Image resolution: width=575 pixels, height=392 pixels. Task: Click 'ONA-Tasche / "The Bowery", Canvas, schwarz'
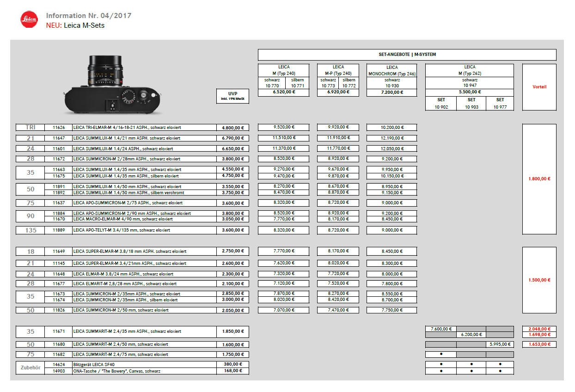(117, 371)
